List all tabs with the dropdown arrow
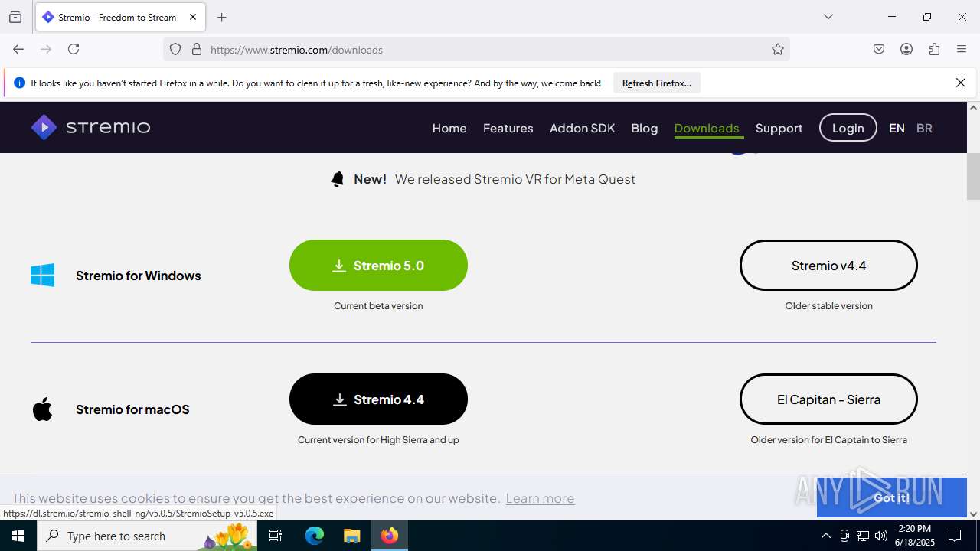Image resolution: width=980 pixels, height=551 pixels. coord(828,17)
